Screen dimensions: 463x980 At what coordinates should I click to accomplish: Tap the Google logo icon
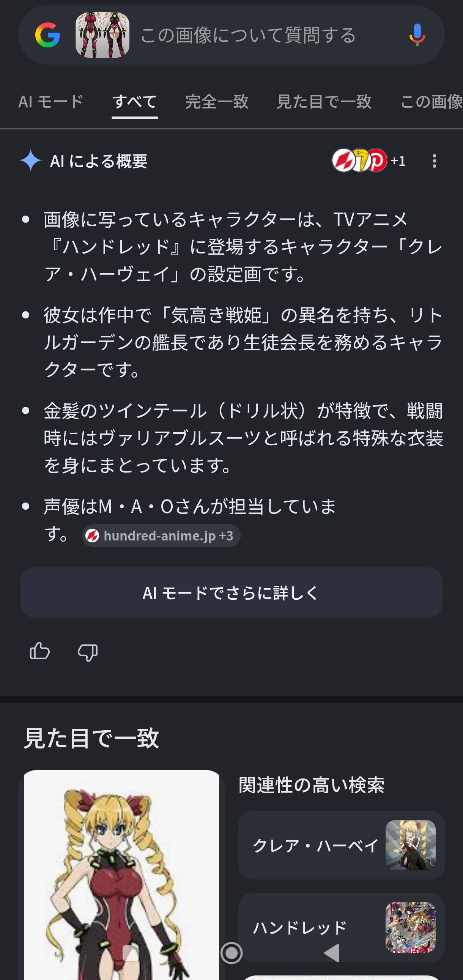tap(47, 35)
